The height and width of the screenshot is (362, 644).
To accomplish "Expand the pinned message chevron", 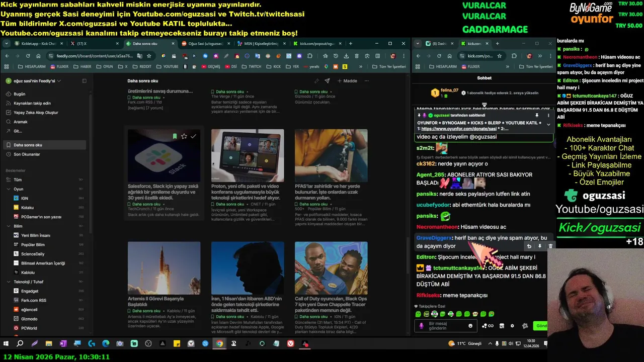I will 548,124.
